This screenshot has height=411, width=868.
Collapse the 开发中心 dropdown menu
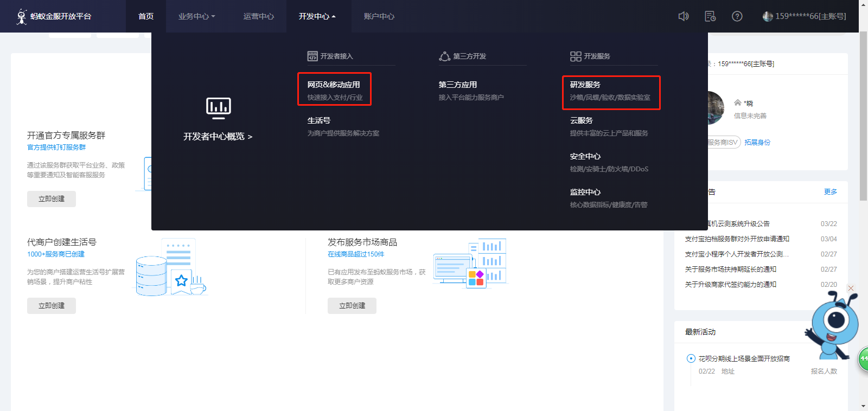coord(317,16)
